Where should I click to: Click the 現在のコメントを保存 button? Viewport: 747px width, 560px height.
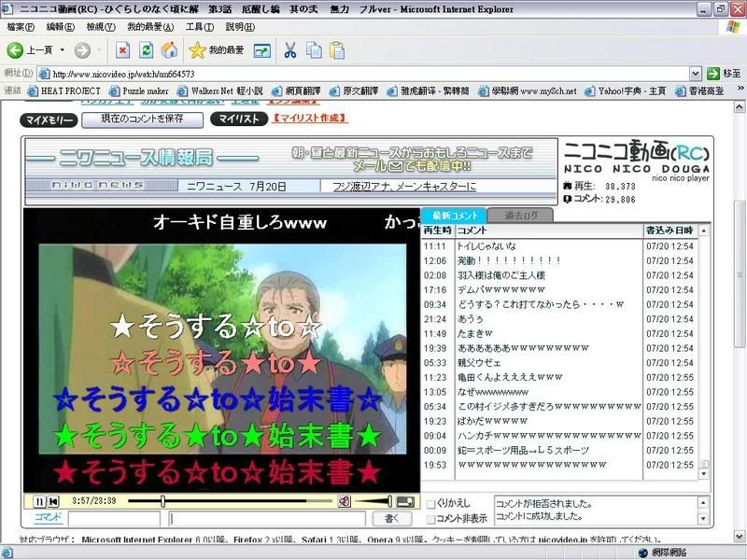click(x=142, y=119)
